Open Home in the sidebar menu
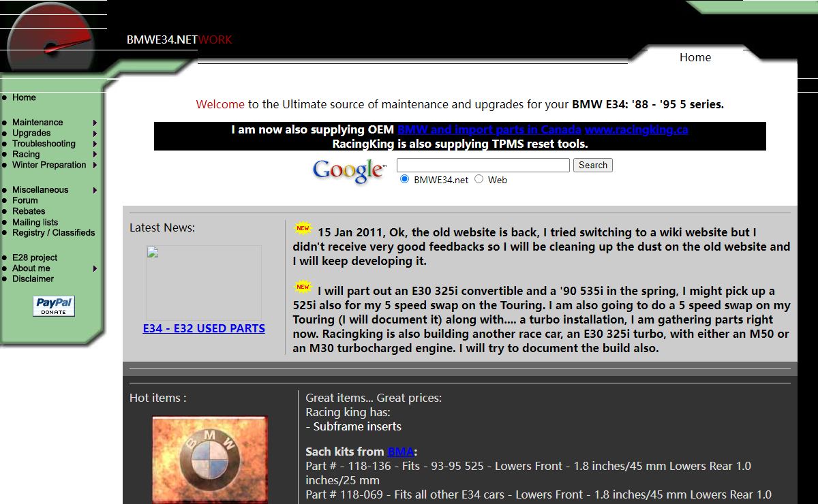Image resolution: width=818 pixels, height=504 pixels. pyautogui.click(x=24, y=97)
